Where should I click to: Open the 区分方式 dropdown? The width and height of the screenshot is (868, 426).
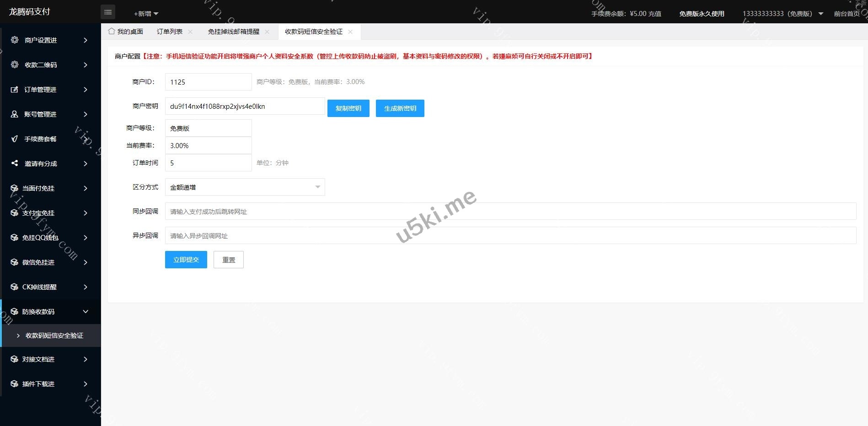click(245, 187)
